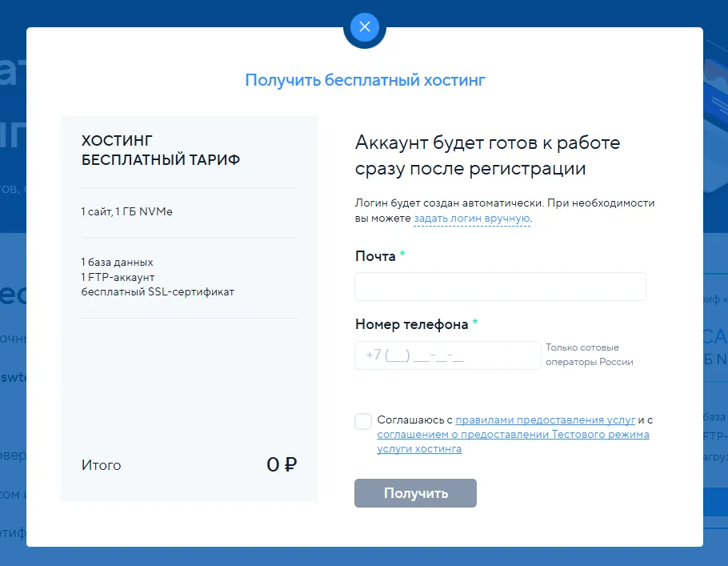Focus the Почта email input field

500,287
